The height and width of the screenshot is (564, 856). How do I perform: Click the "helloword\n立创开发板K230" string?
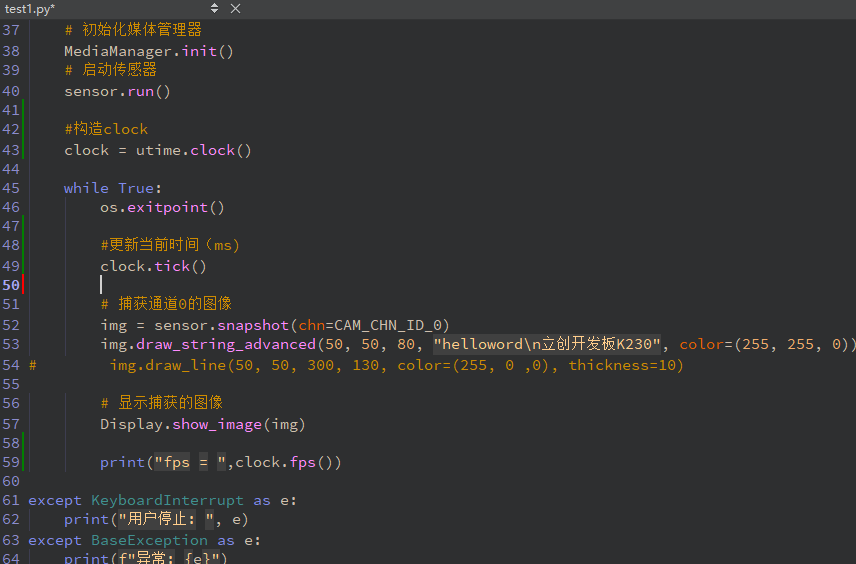click(547, 344)
